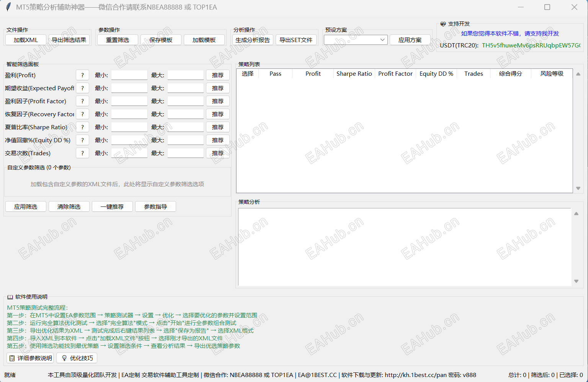Click inside the 策略分析 text area
The image size is (588, 382).
(405, 247)
